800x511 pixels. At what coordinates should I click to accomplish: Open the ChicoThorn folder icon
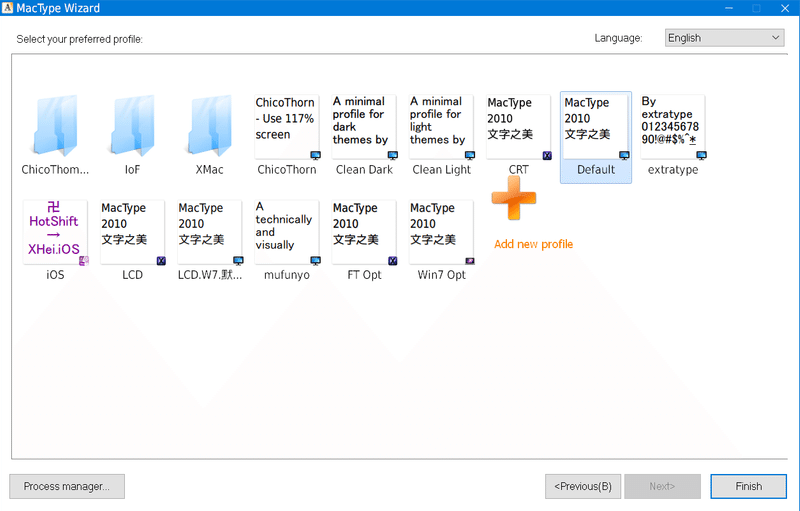pyautogui.click(x=55, y=126)
